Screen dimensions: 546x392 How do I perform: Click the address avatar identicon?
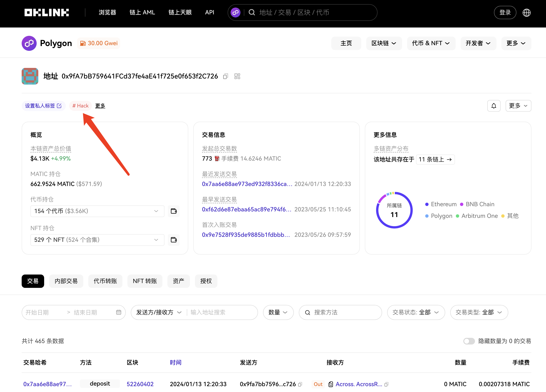pos(30,76)
